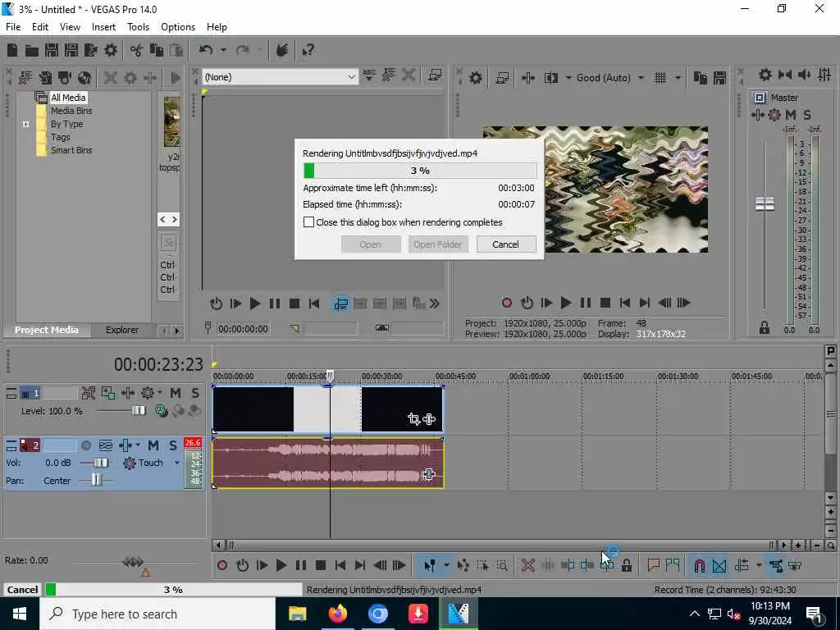Solo audio track 2 with S button
The height and width of the screenshot is (630, 840).
tap(173, 445)
